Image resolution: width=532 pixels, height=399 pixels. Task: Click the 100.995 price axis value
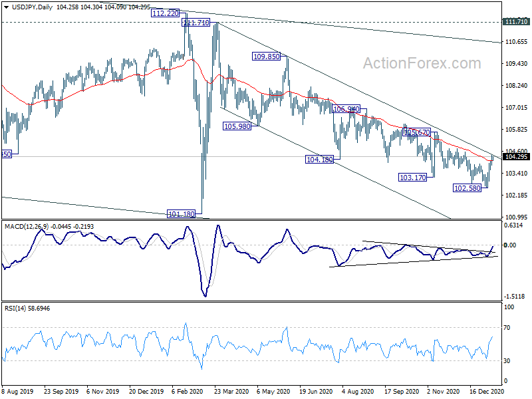tap(517, 217)
